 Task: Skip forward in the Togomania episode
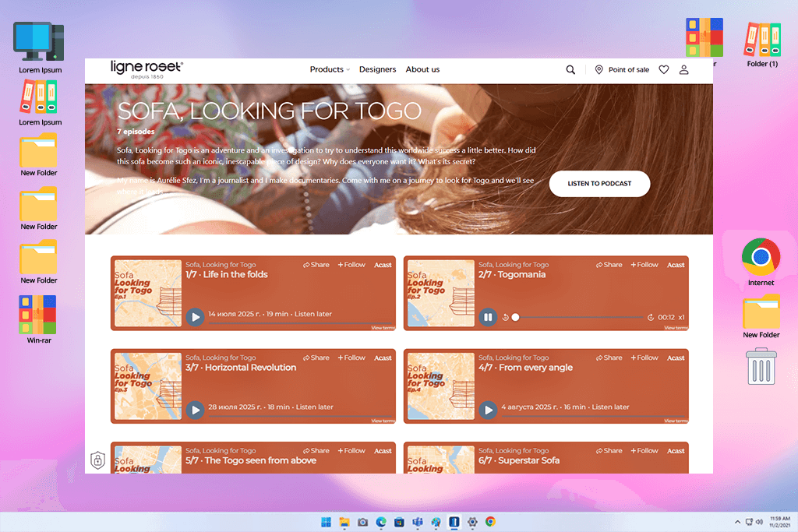pos(651,317)
